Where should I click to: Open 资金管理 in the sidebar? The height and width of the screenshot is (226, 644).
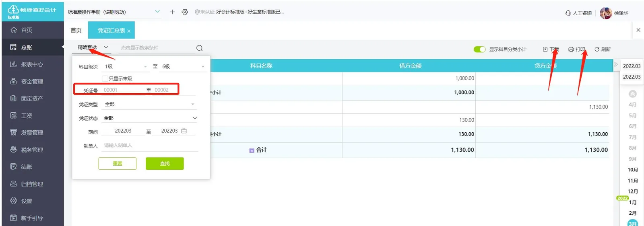tap(33, 81)
